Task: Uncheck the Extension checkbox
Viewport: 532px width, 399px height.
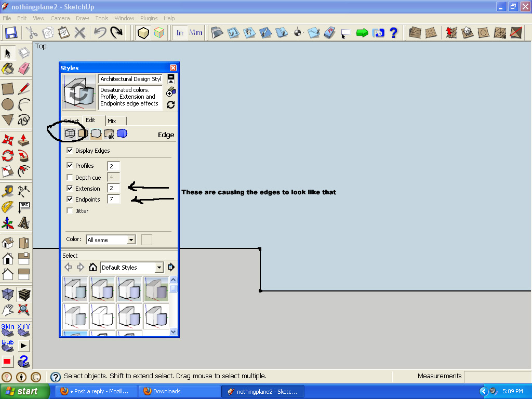Action: [70, 188]
